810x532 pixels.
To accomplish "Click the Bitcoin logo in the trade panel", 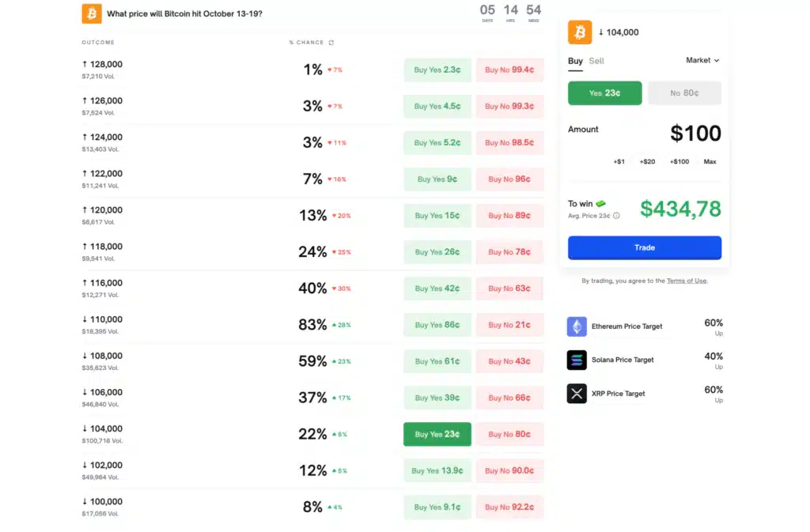I will (581, 32).
